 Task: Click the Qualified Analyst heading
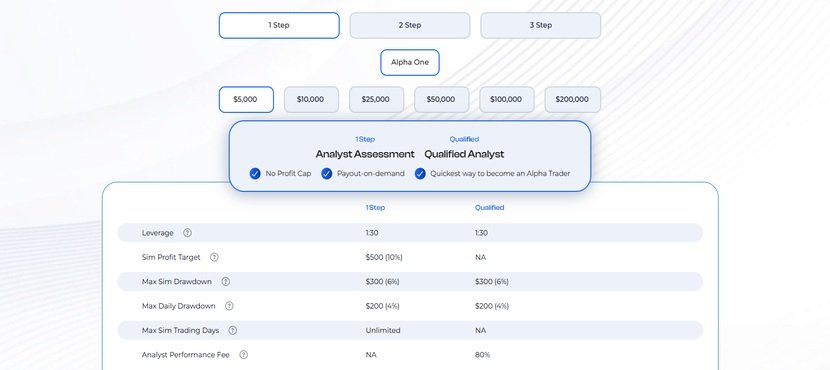[464, 154]
